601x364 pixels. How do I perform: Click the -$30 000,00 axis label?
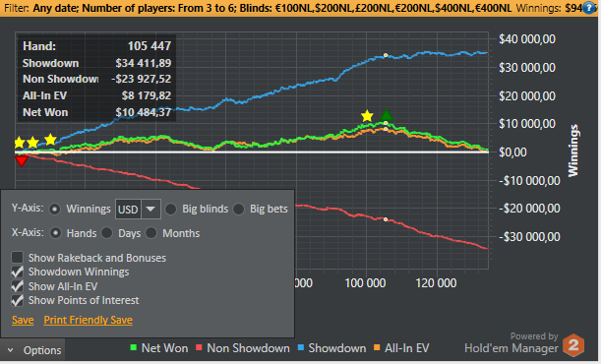pos(529,237)
